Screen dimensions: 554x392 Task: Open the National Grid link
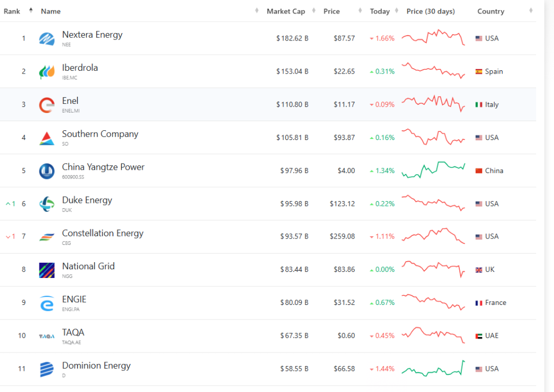click(88, 266)
